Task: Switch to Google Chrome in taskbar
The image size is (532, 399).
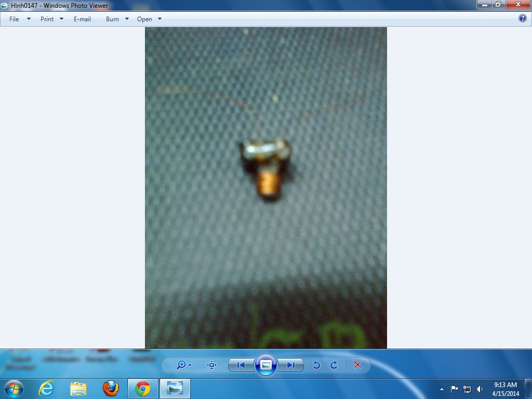Action: [143, 389]
